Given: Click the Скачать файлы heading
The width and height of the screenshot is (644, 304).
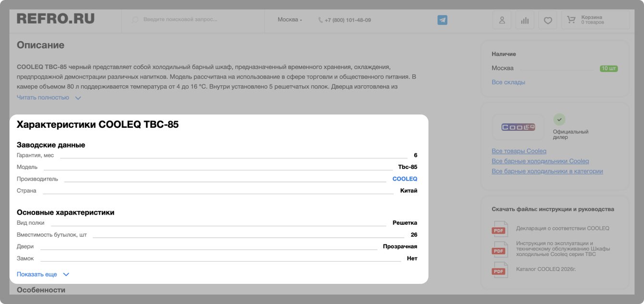Looking at the screenshot, I should [553, 209].
